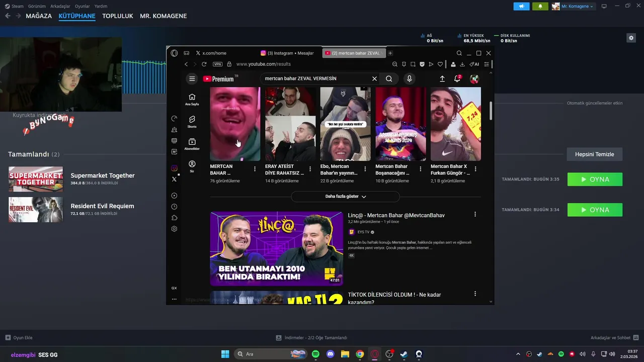This screenshot has height=362, width=644.
Task: Select the mertcan bahar ZEVAL YouTube tab
Action: click(353, 53)
